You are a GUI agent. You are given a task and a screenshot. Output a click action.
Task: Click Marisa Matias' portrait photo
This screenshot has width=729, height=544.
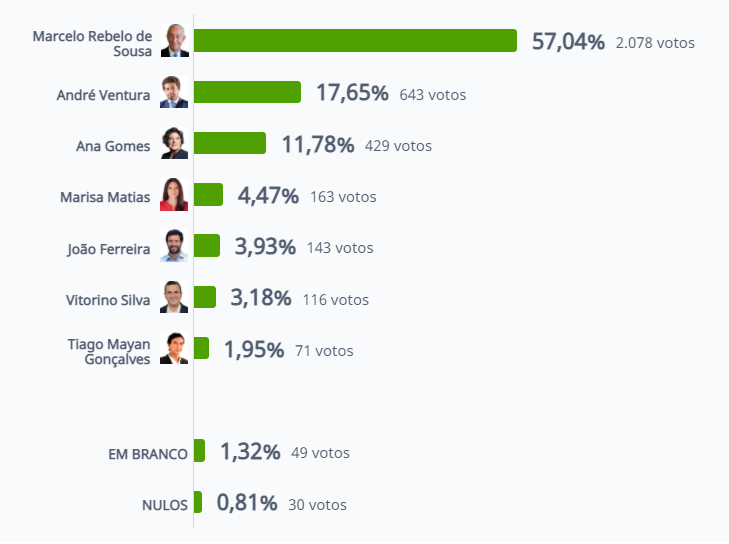coord(174,194)
